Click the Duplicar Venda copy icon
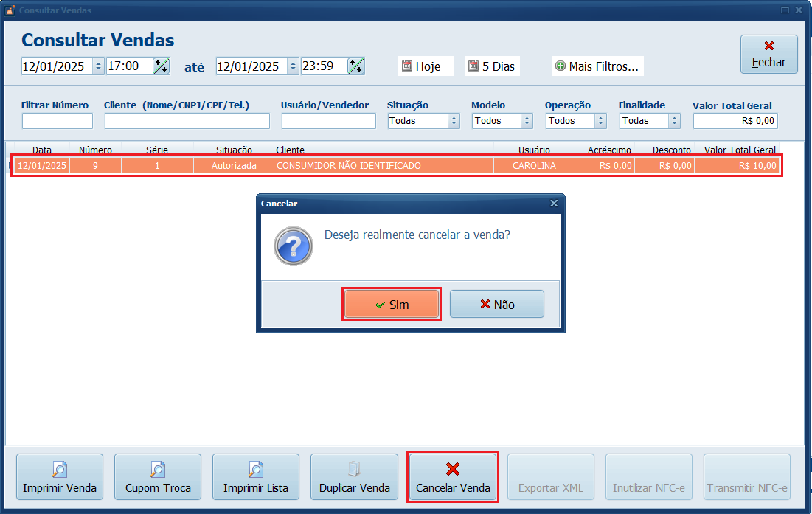This screenshot has width=812, height=514. coord(354,470)
